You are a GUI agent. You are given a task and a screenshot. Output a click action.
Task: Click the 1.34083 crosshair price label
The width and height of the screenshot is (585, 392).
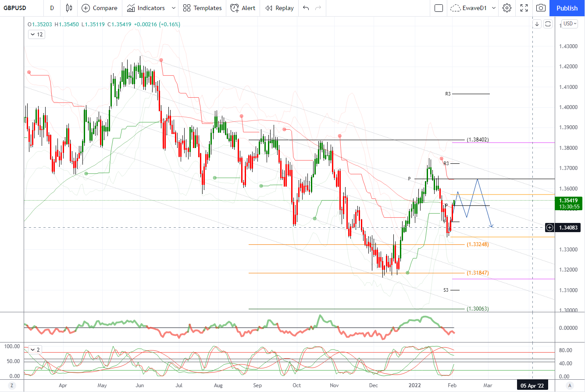(x=569, y=227)
